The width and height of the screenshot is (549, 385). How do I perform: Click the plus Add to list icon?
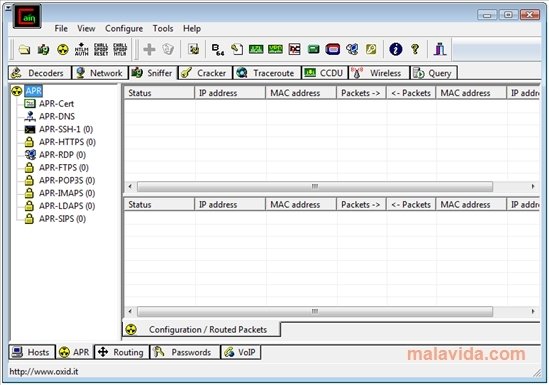pyautogui.click(x=149, y=49)
